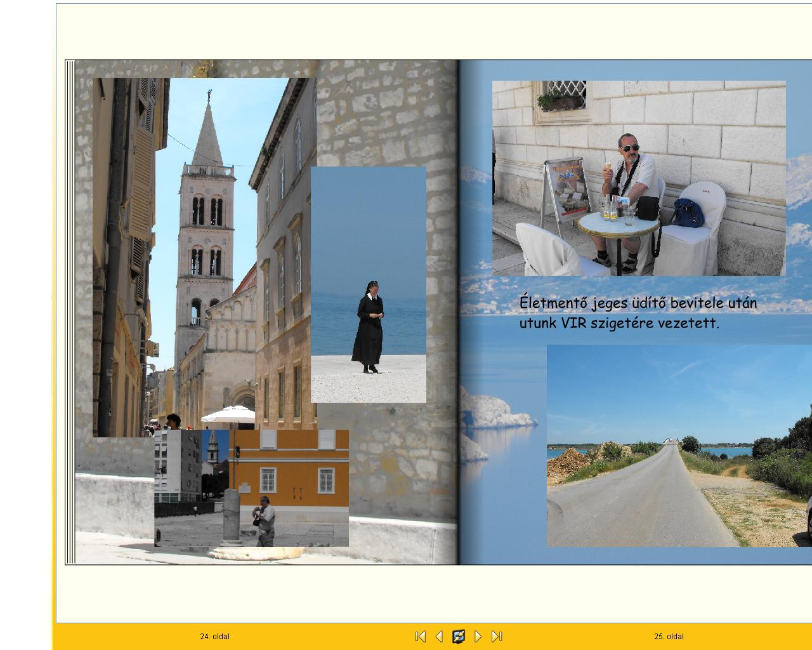This screenshot has width=812, height=650.
Task: Click the center page overview icon
Action: 459,636
